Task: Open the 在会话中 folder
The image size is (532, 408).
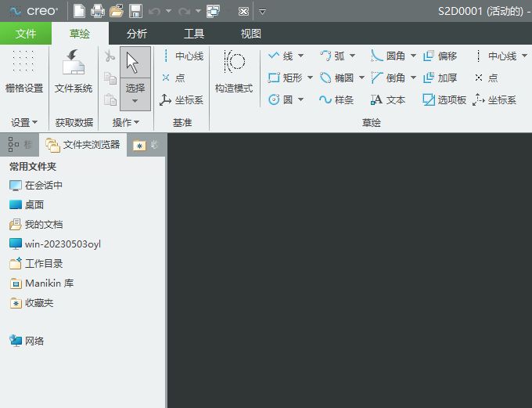Action: (x=36, y=186)
